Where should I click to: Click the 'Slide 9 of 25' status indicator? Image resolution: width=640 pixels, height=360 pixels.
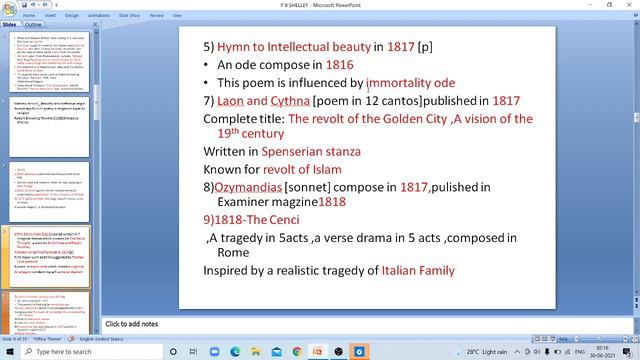click(15, 339)
